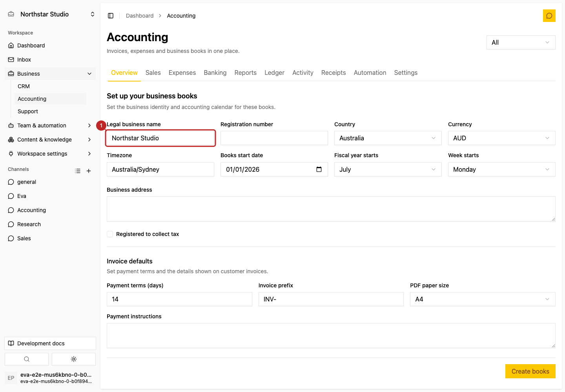Open Support under Business
Image resolution: width=565 pixels, height=392 pixels.
point(50,111)
